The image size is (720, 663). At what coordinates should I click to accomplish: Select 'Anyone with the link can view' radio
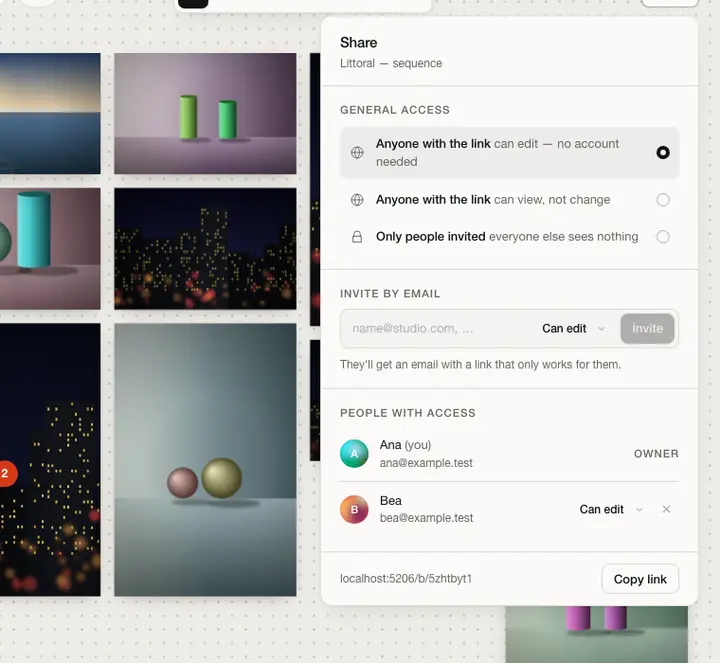pos(663,200)
